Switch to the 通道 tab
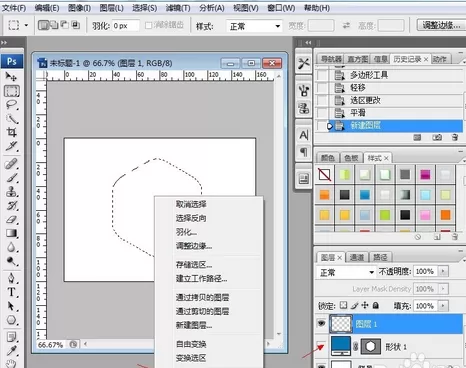 pos(356,257)
